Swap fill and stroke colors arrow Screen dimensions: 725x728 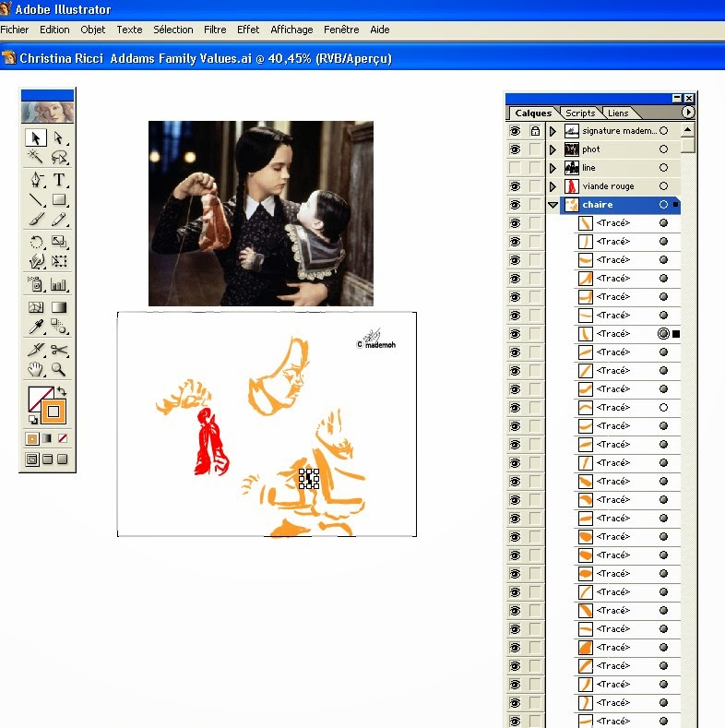point(61,391)
